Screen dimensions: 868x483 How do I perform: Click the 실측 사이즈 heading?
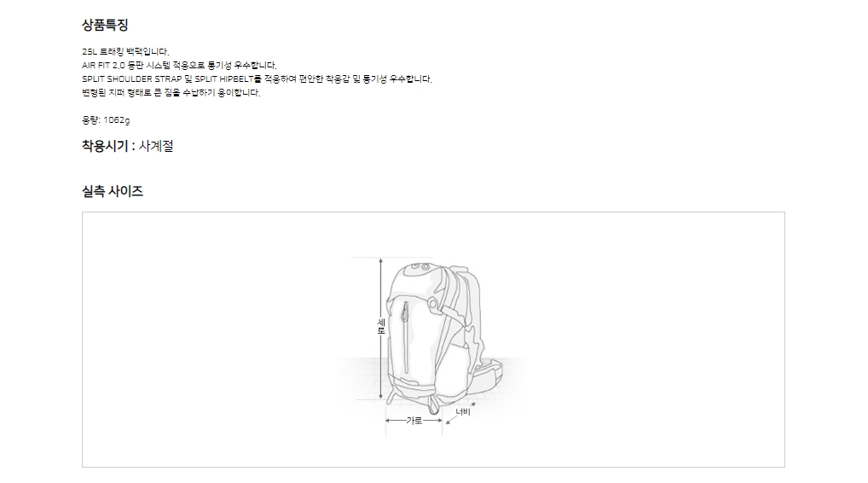(x=113, y=191)
